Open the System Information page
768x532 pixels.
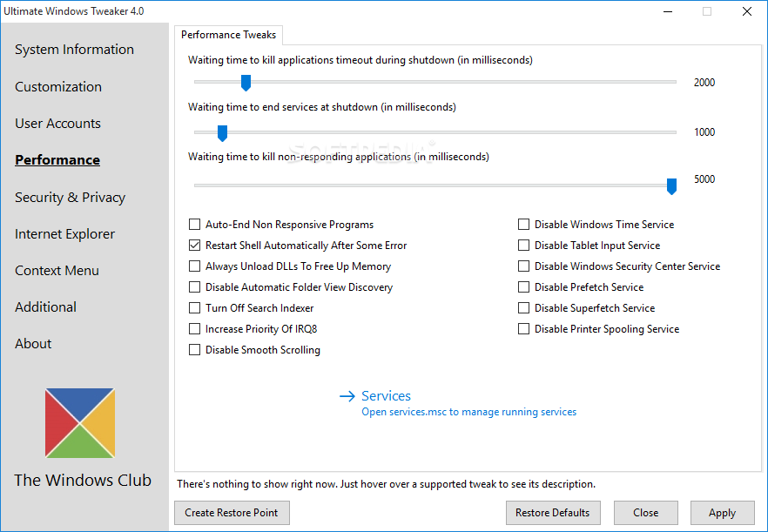point(75,50)
